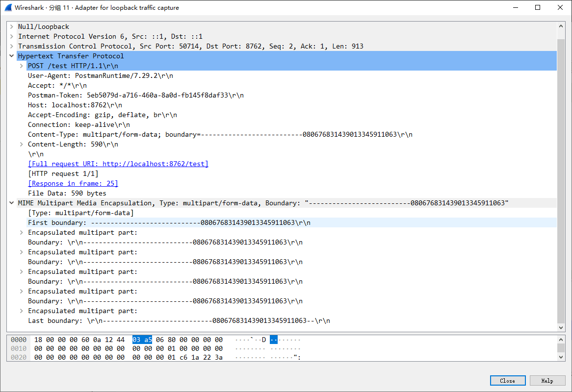Collapse the Hypertext Transfer Protocol node
Image resolution: width=572 pixels, height=392 pixels.
12,56
